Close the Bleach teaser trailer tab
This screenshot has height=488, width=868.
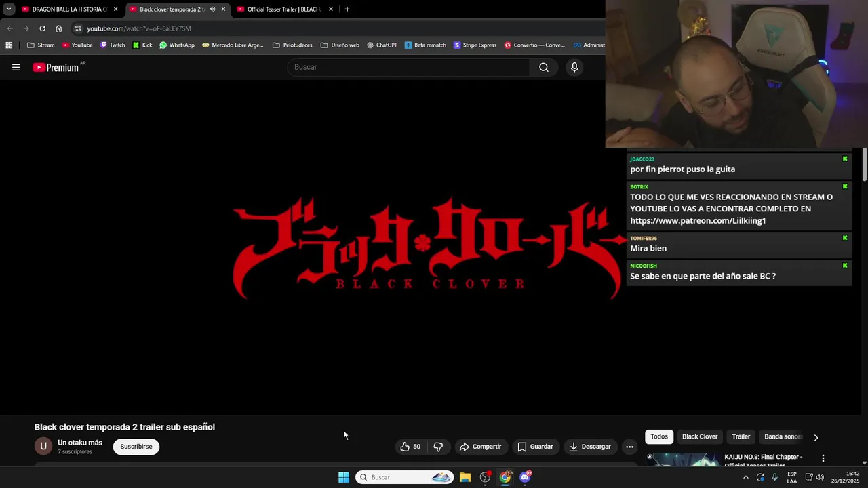(x=331, y=9)
